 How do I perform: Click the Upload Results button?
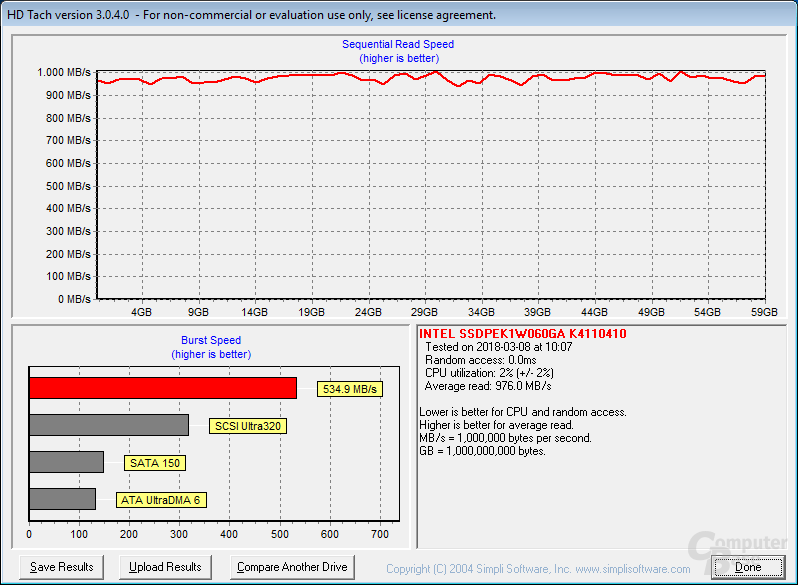tap(165, 567)
